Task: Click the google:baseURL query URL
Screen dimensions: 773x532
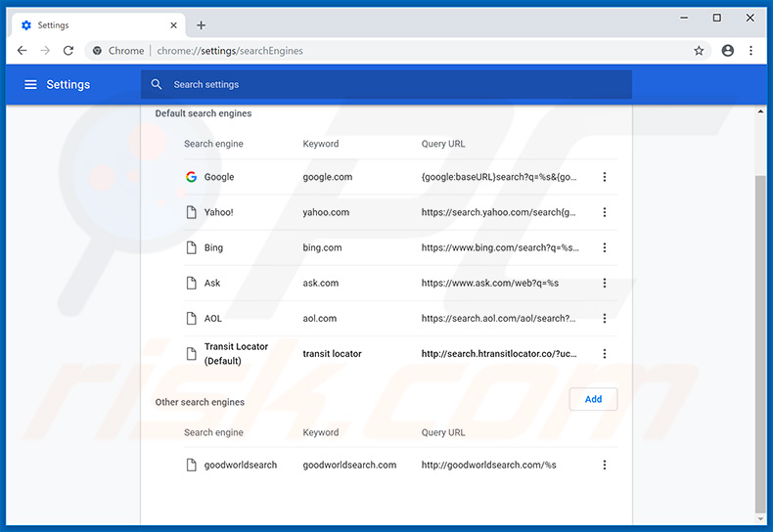Action: tap(499, 177)
